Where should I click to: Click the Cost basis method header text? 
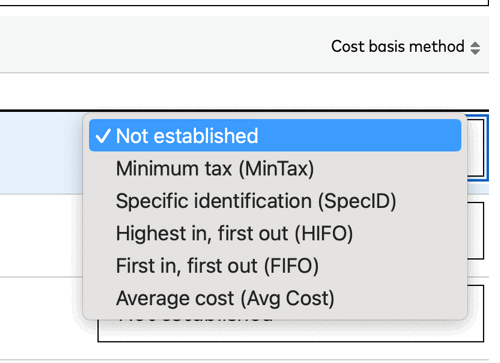point(398,46)
